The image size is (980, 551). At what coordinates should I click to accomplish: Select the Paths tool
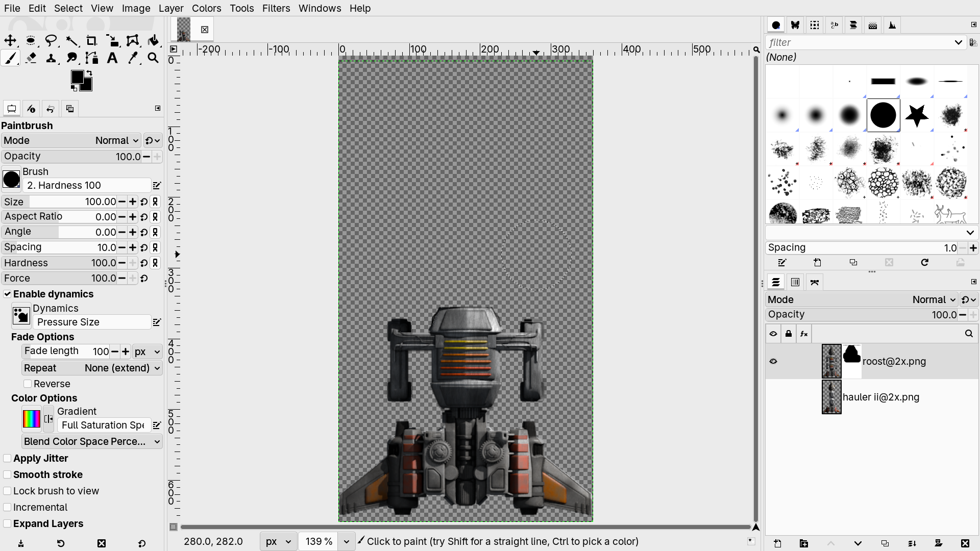click(92, 58)
